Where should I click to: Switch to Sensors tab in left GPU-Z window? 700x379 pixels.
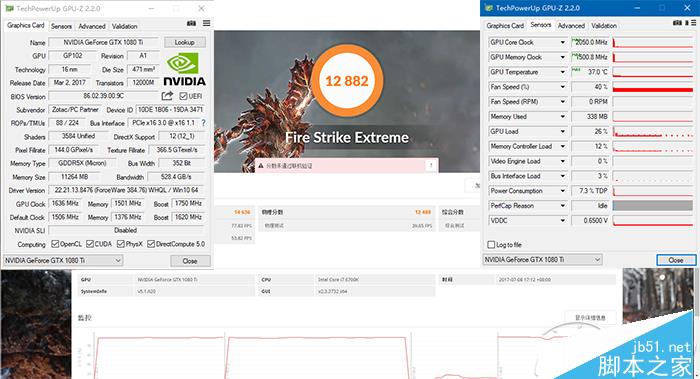pos(61,26)
